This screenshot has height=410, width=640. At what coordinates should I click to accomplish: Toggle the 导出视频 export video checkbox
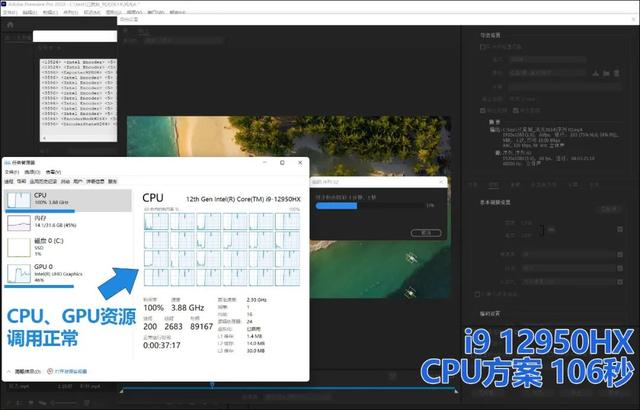[482, 110]
